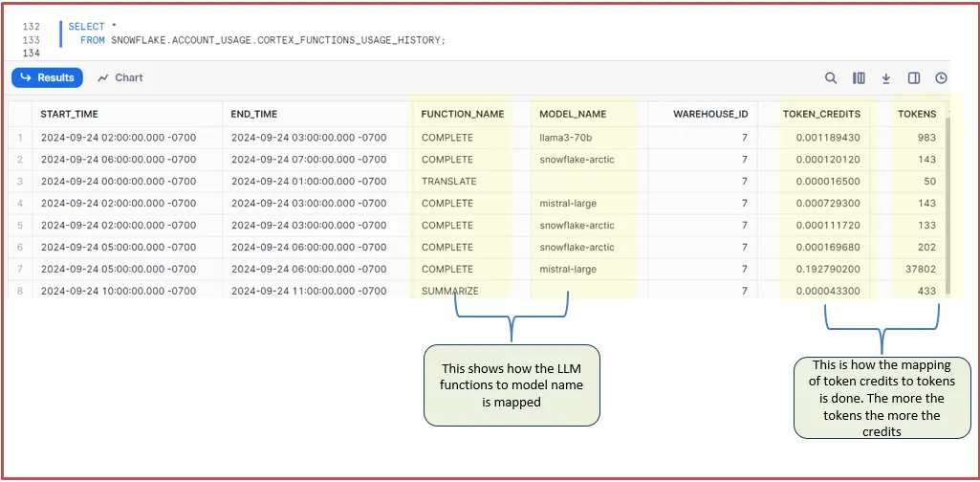
Task: Select the TRANSLATE function cell
Action: pos(448,182)
